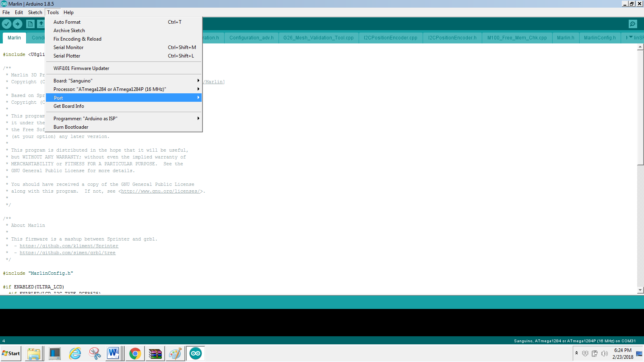Click editor scrollbar down arrow

(640, 290)
